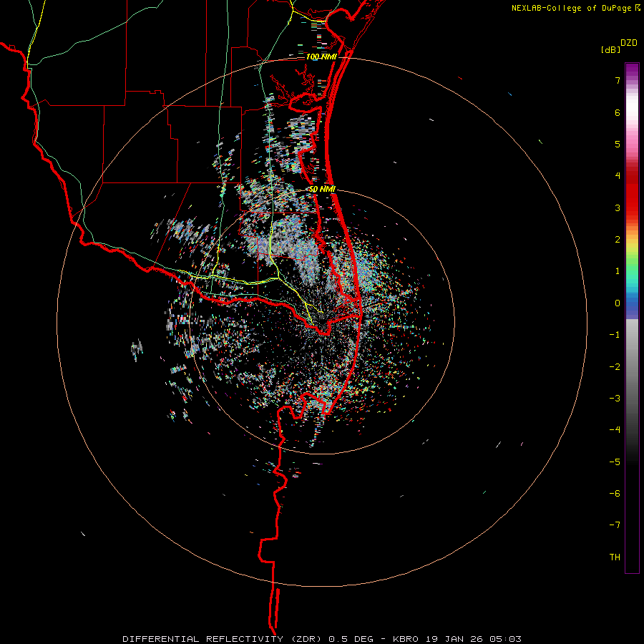Screen dimensions: 644x644
Task: Click the 100 NMI range ring label
Action: (x=321, y=57)
